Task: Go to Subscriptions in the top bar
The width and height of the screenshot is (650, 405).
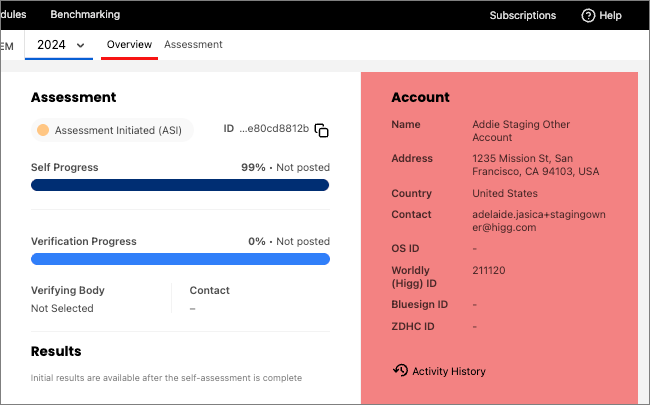Action: point(522,15)
